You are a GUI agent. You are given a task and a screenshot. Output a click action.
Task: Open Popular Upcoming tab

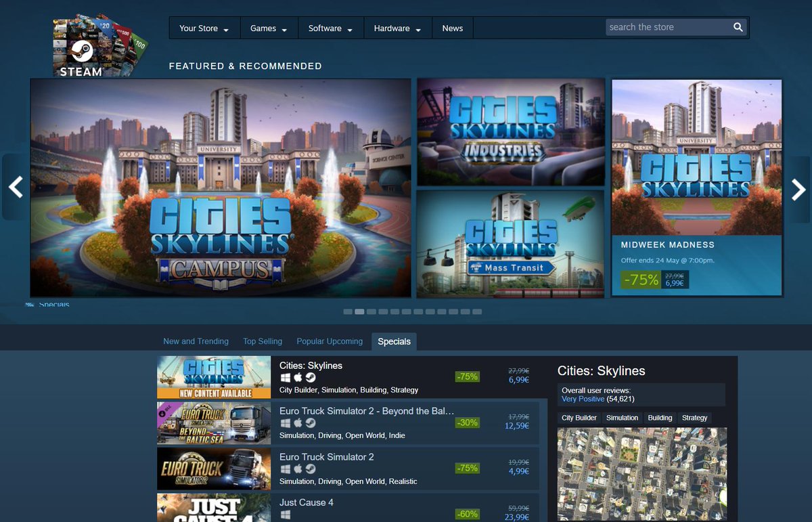pyautogui.click(x=330, y=341)
